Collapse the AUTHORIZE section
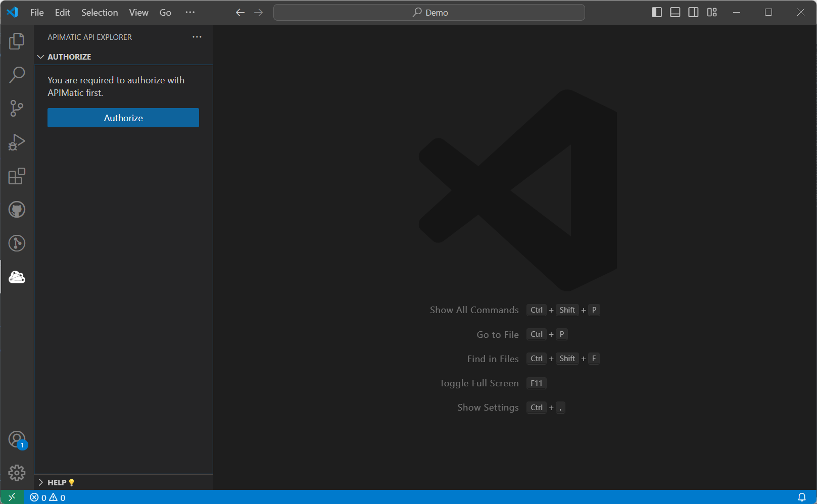The width and height of the screenshot is (817, 504). pos(123,57)
